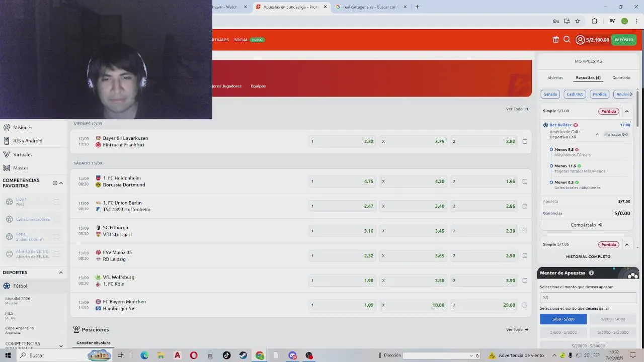
Task: Click the bet amount input field showing 30
Action: (588, 298)
